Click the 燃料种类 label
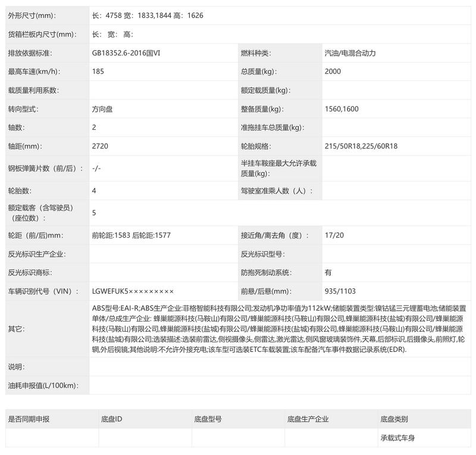This screenshot has width=476, height=455. click(x=256, y=53)
